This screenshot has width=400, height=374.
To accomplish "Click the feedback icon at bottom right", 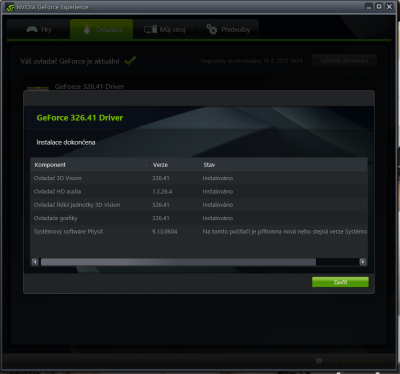I will 319,361.
